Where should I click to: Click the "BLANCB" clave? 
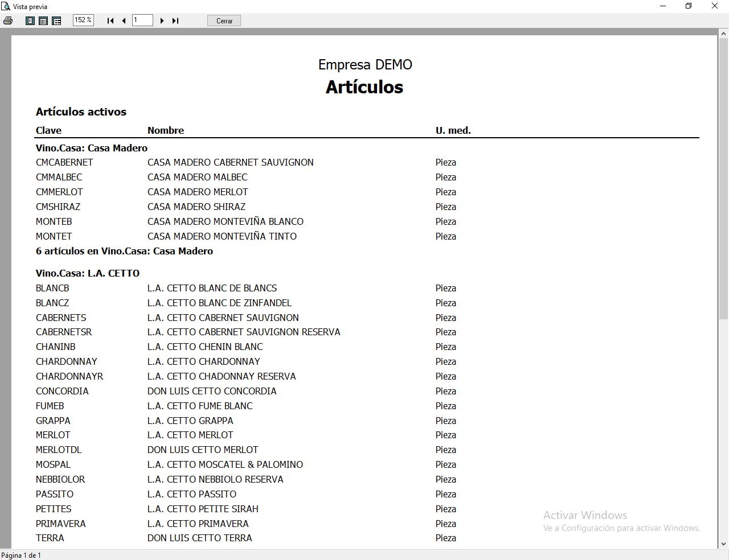(x=52, y=288)
